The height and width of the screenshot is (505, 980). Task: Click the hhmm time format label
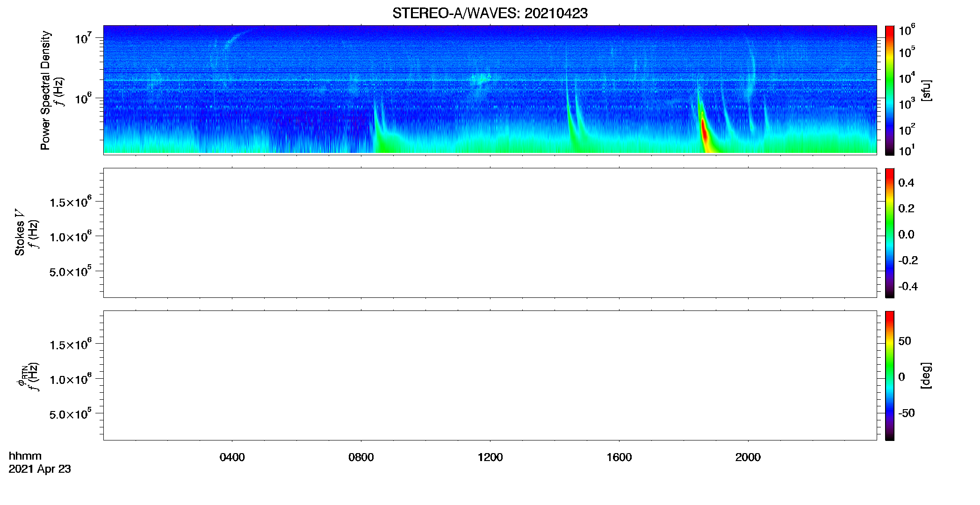point(25,456)
